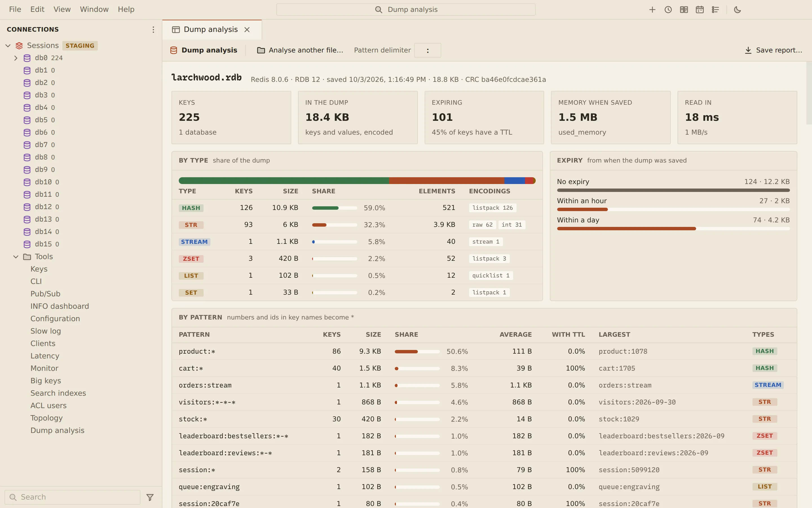Click the task list icon in toolbar

click(715, 9)
